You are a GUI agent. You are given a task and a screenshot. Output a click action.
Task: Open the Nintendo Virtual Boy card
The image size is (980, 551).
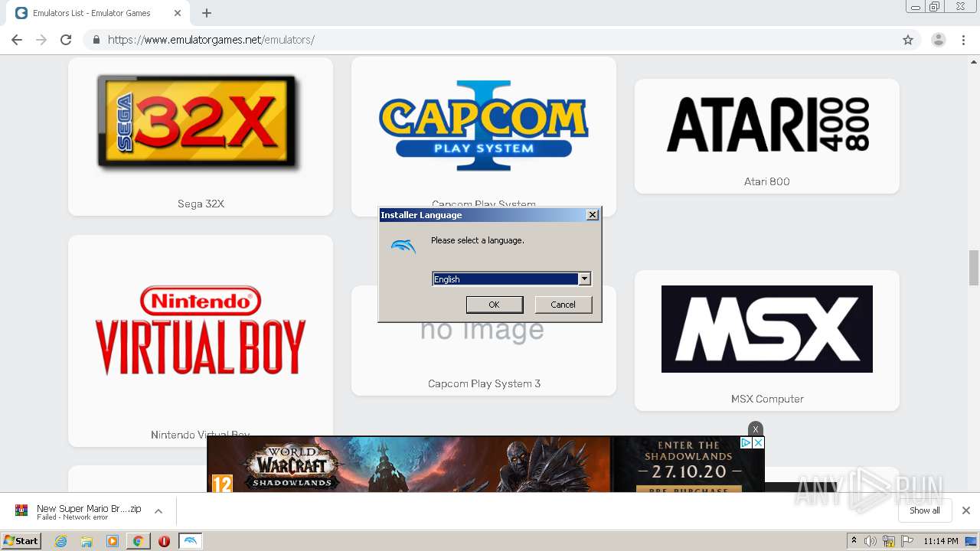201,341
